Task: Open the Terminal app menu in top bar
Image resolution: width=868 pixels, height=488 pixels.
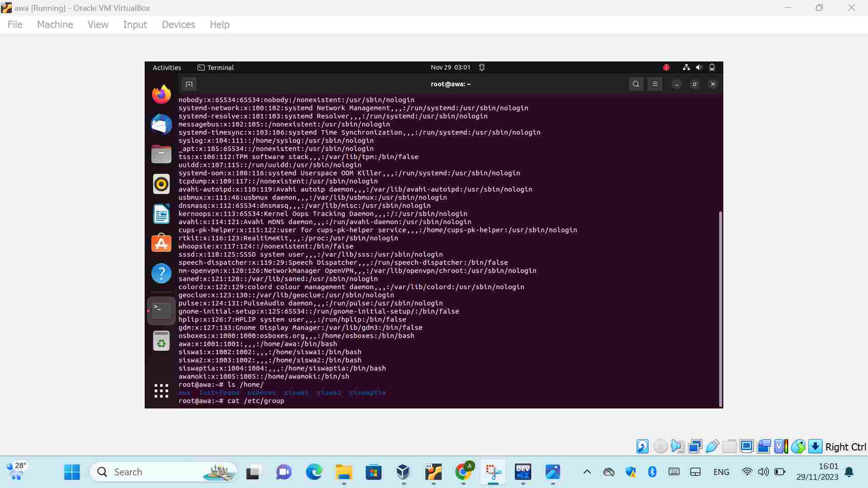Action: [x=216, y=67]
